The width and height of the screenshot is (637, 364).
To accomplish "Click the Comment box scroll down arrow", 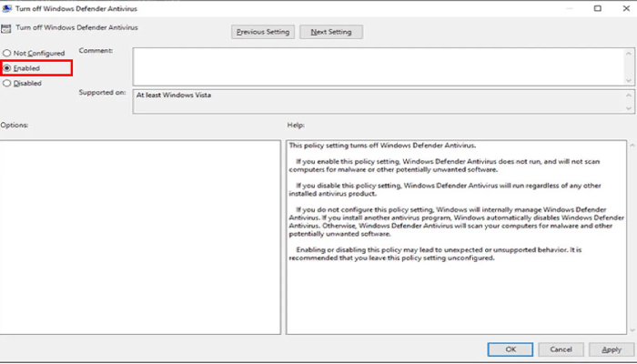I will [x=629, y=80].
